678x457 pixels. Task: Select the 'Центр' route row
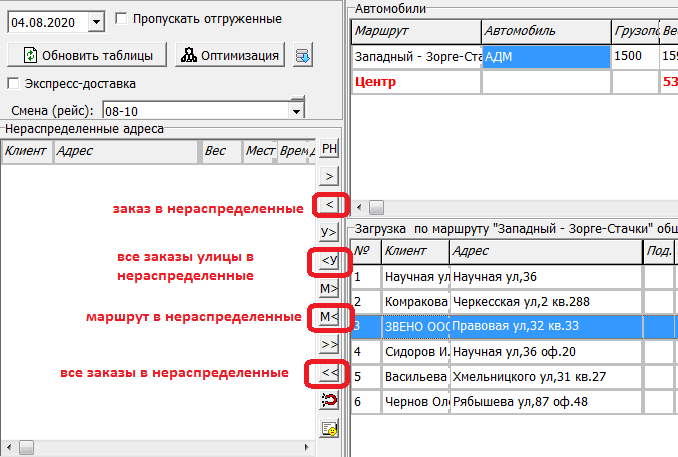[x=416, y=81]
